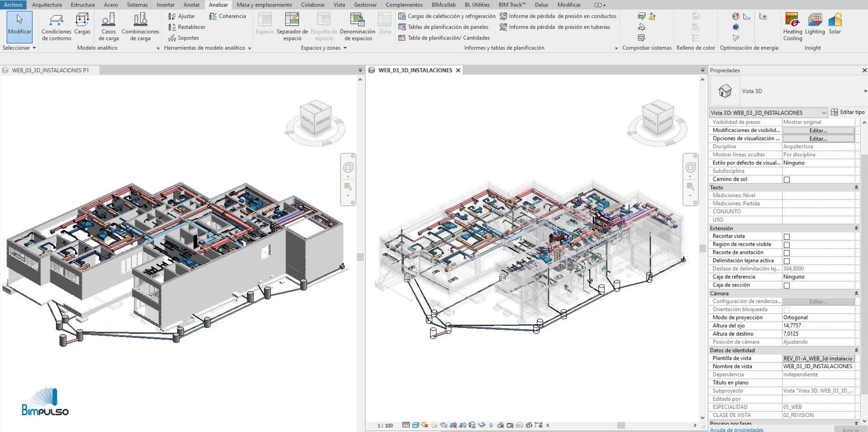Collapse the Extensión properties group
This screenshot has width=868, height=432.
click(856, 228)
